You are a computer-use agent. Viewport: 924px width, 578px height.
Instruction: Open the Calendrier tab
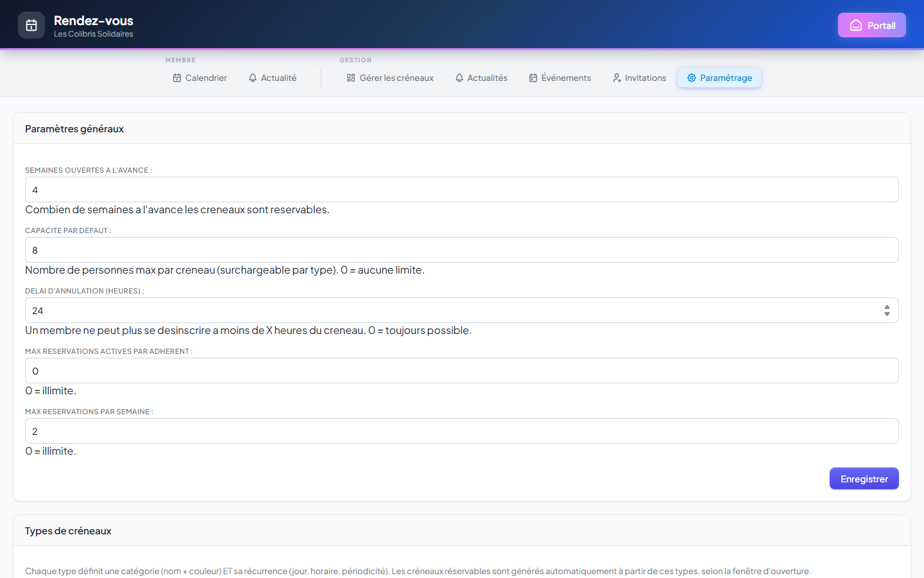pos(200,78)
